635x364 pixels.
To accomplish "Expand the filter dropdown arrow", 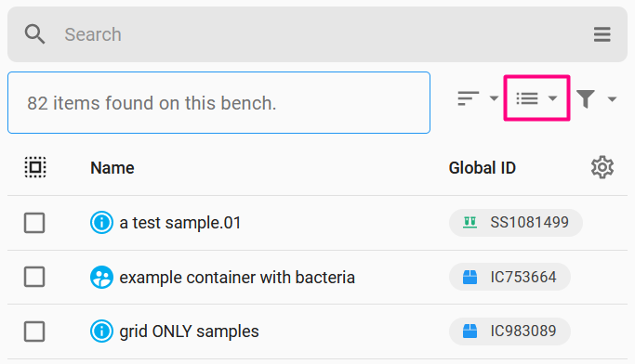I will 612,98.
